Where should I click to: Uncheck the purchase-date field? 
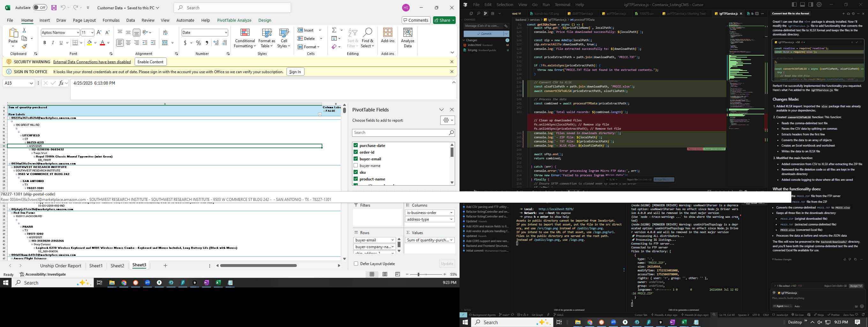(355, 145)
